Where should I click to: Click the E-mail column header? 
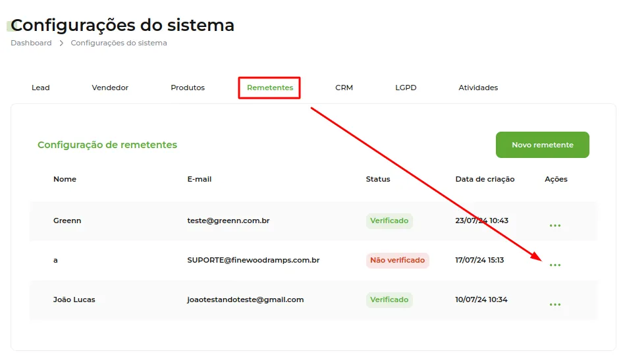(x=199, y=179)
